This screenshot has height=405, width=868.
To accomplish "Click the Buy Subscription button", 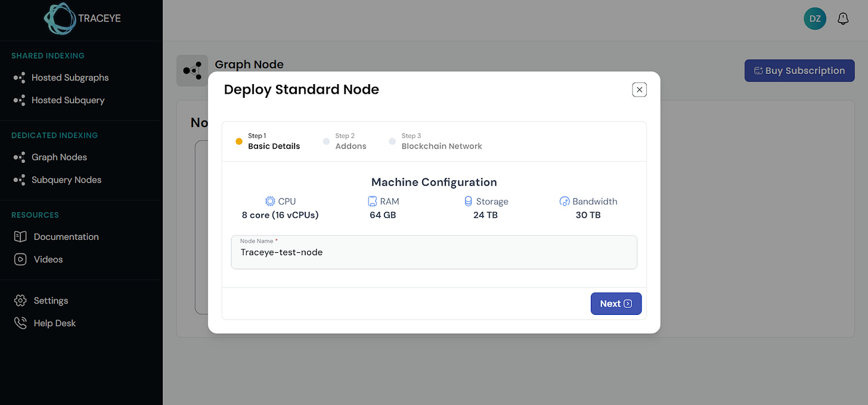I will (799, 70).
